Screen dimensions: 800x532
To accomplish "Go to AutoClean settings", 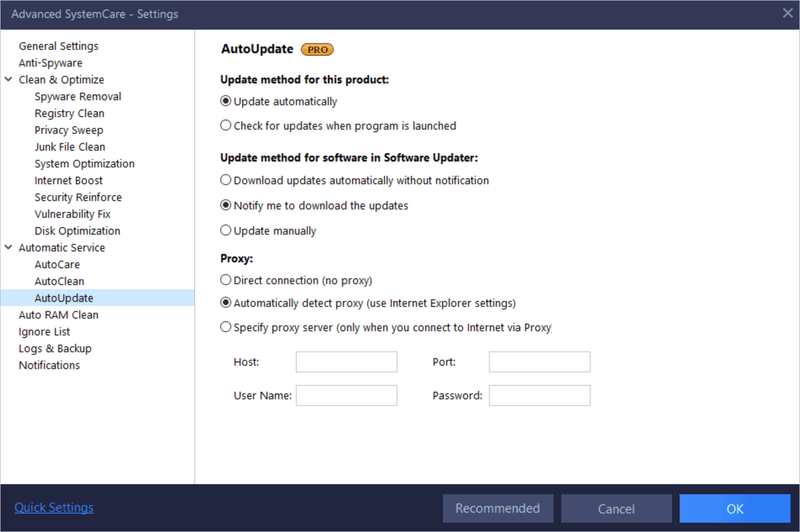I will [59, 281].
